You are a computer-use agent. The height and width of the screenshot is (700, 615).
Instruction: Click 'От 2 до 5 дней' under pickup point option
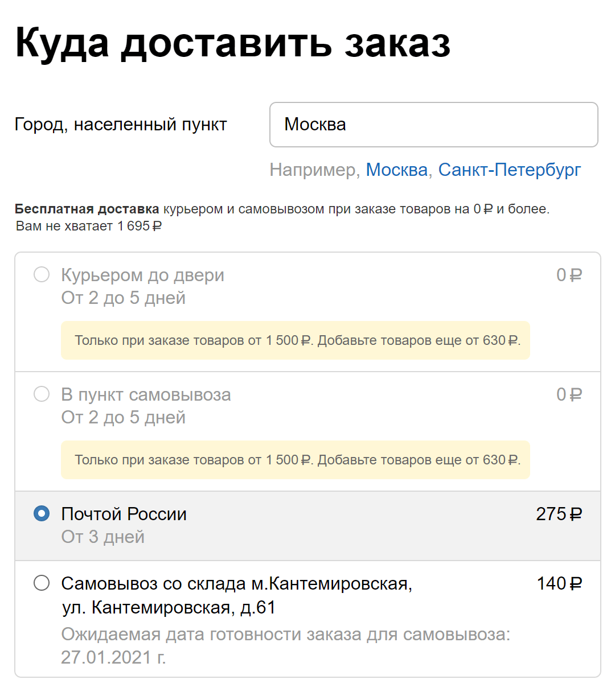click(124, 418)
